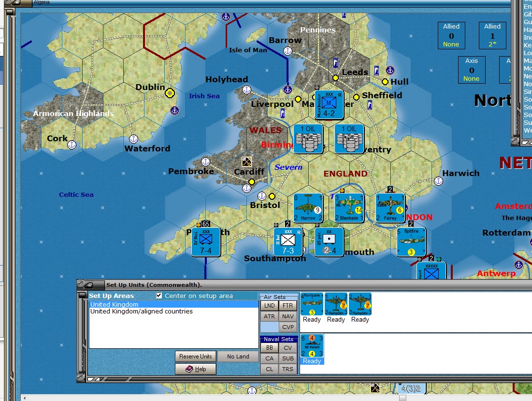Viewport: 532px width, 401px height.
Task: Click the Sheffield city marker
Action: pyautogui.click(x=356, y=97)
